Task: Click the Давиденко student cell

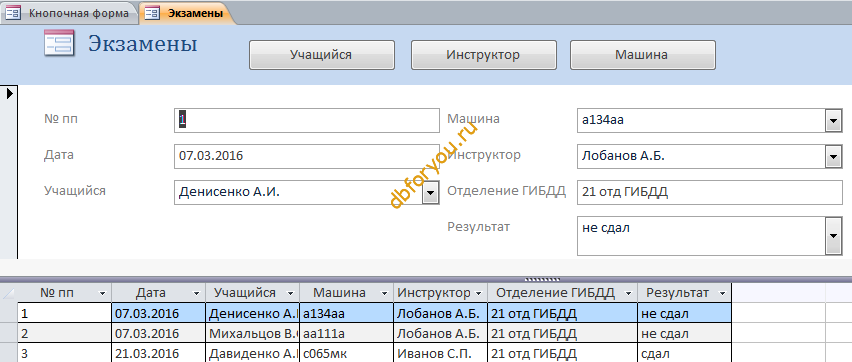Action: click(x=253, y=353)
